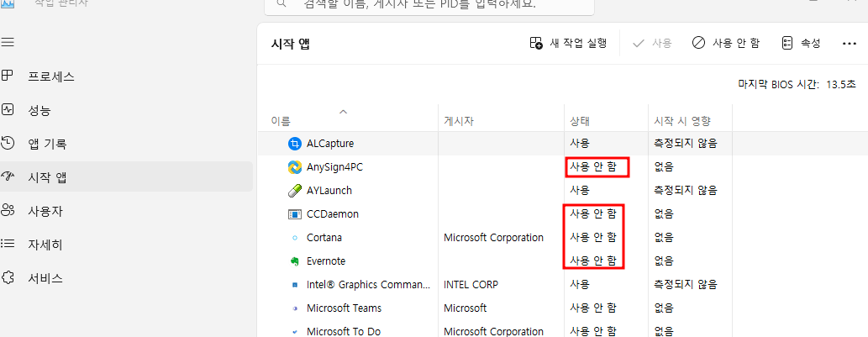The width and height of the screenshot is (868, 337).
Task: Click INTEL CORP publisher cell
Action: click(x=471, y=284)
